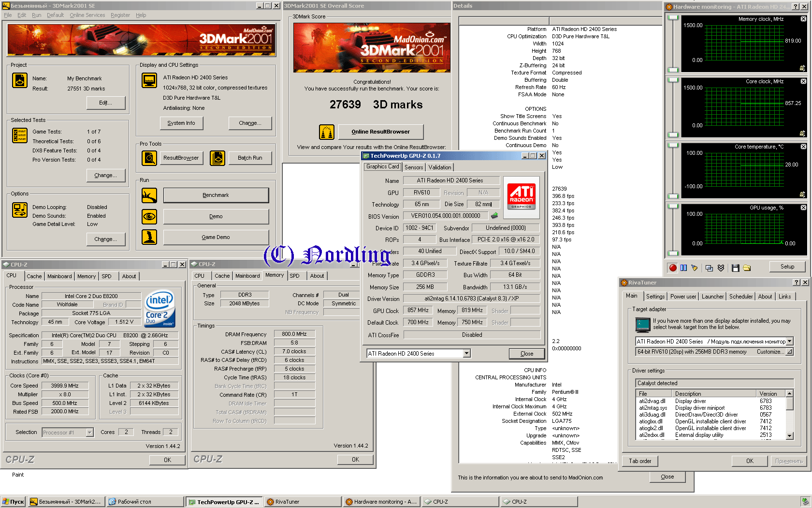The image size is (812, 508).
Task: Click the System Info button
Action: pos(181,123)
